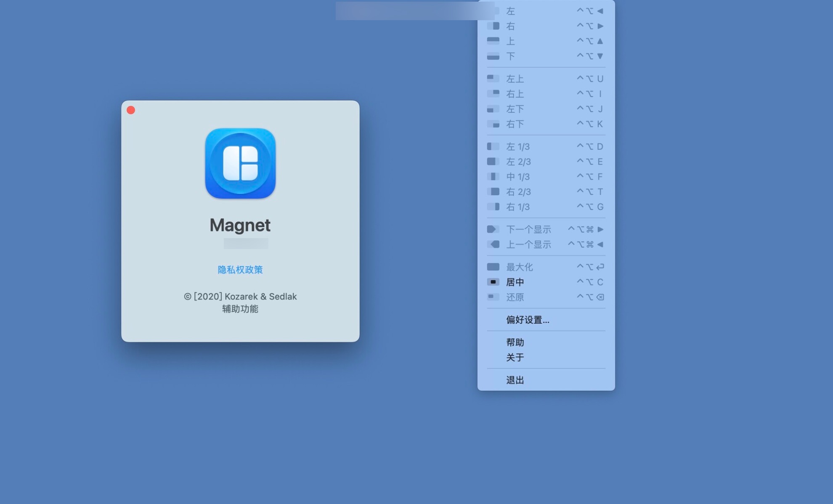Select the right-half snap icon beside 右
833x504 pixels.
pos(493,26)
